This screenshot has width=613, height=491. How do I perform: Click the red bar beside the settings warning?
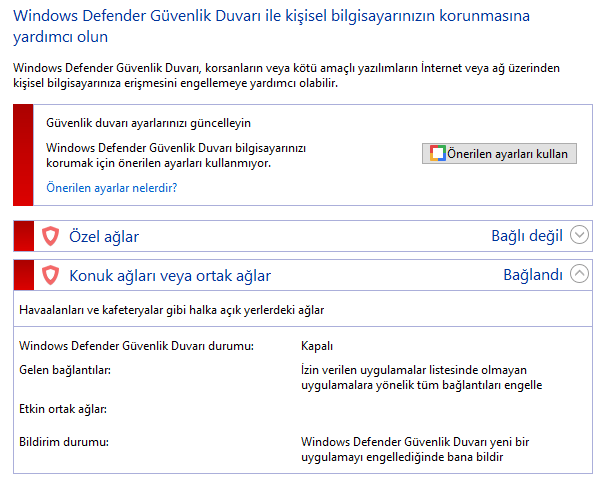click(x=23, y=155)
